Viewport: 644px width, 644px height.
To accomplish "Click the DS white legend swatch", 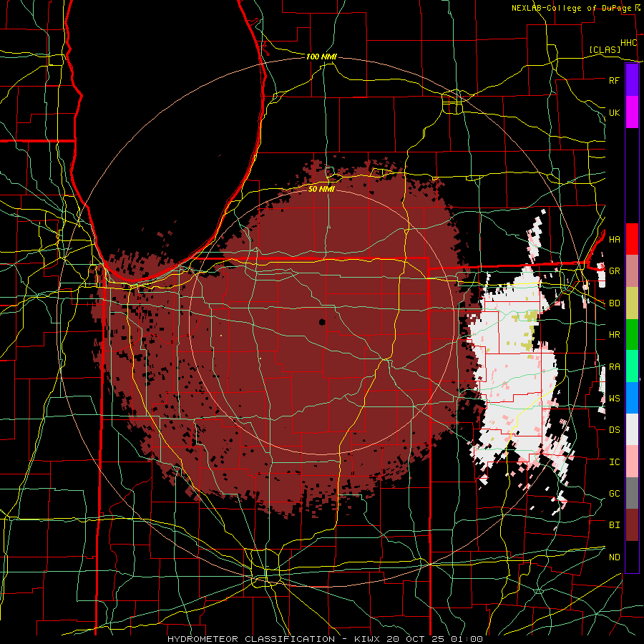I will click(632, 429).
